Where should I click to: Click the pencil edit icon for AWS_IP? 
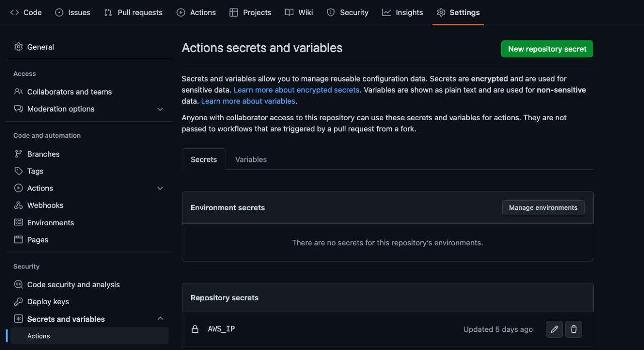pos(554,329)
